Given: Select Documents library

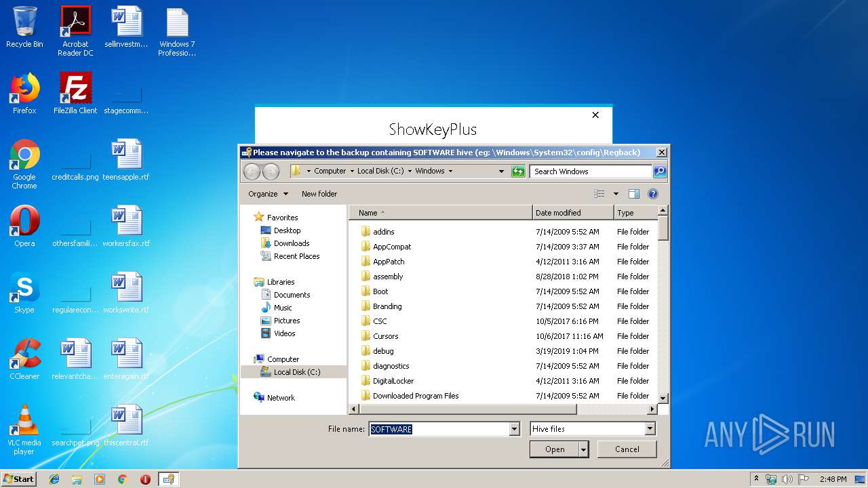Looking at the screenshot, I should point(285,295).
